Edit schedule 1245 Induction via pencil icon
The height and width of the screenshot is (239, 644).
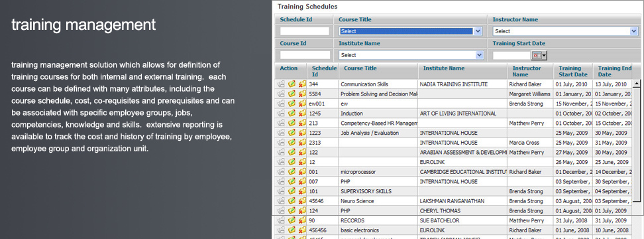tap(292, 113)
